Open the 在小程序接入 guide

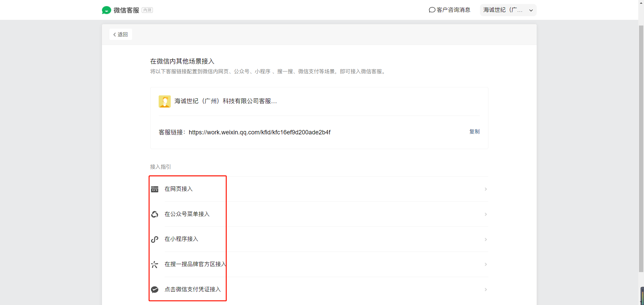pos(319,239)
